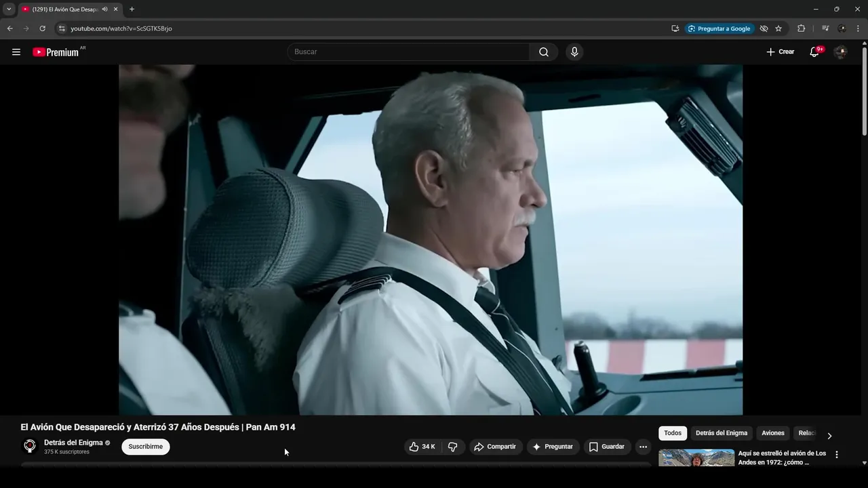Viewport: 868px width, 488px height.
Task: Go back in browser
Action: tap(9, 28)
